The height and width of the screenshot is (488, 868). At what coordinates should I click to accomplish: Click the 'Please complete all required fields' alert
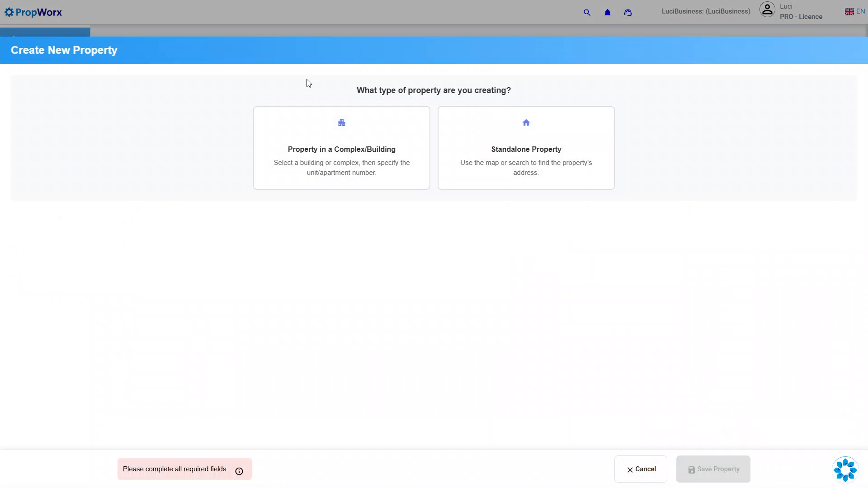coord(184,469)
